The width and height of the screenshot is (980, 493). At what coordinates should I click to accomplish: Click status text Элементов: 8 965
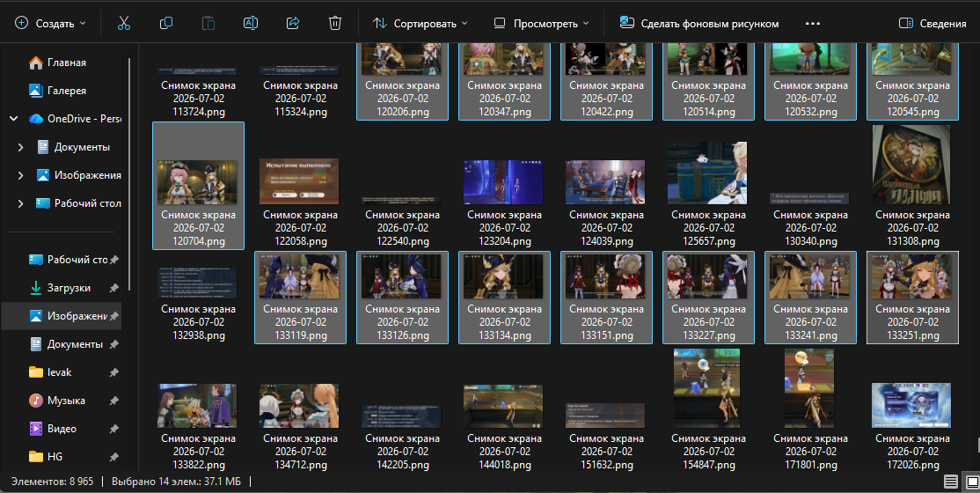click(53, 482)
